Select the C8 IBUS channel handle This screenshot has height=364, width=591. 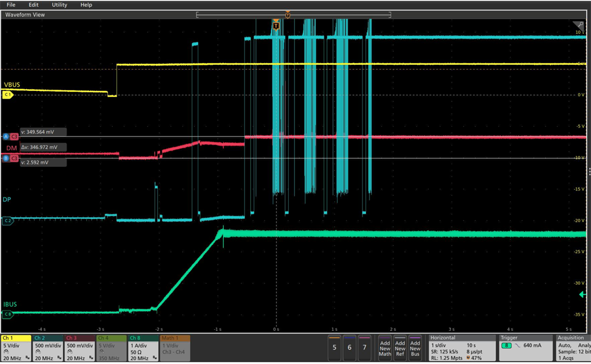[x=8, y=314]
